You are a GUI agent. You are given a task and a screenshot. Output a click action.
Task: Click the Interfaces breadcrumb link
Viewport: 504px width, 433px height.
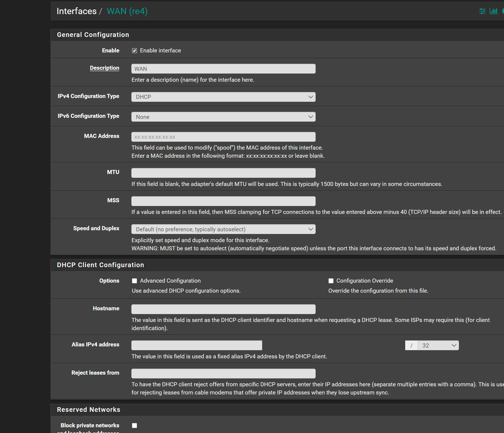coord(77,11)
